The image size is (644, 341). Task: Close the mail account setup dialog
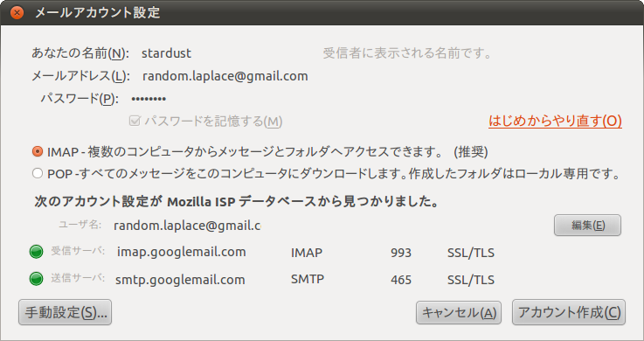click(17, 13)
